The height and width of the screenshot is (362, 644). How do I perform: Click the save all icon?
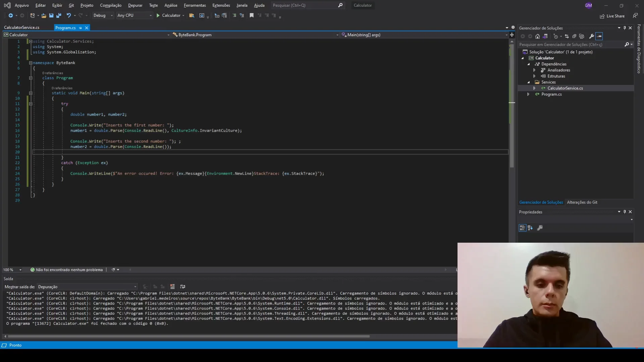point(59,15)
